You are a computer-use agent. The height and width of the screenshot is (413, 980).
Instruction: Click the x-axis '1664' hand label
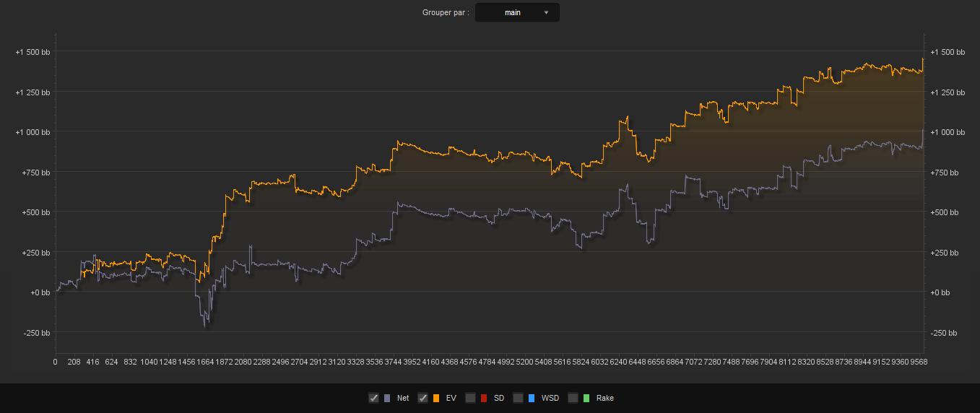pos(205,362)
